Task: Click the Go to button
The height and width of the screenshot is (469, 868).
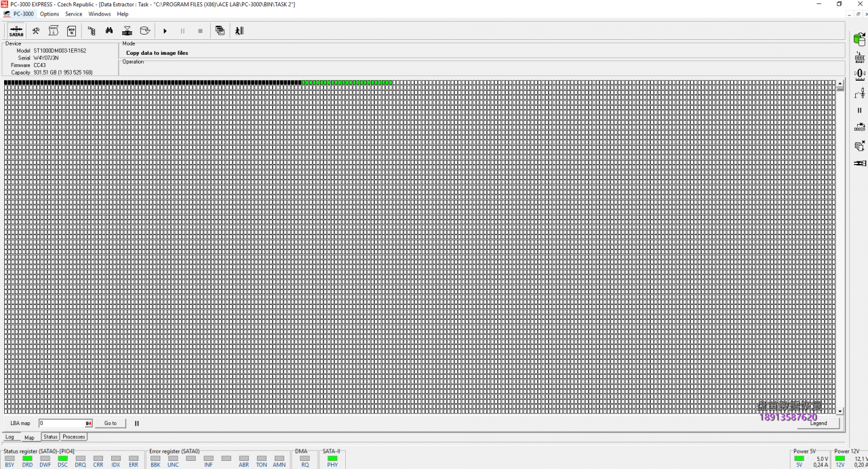Action: pyautogui.click(x=110, y=424)
